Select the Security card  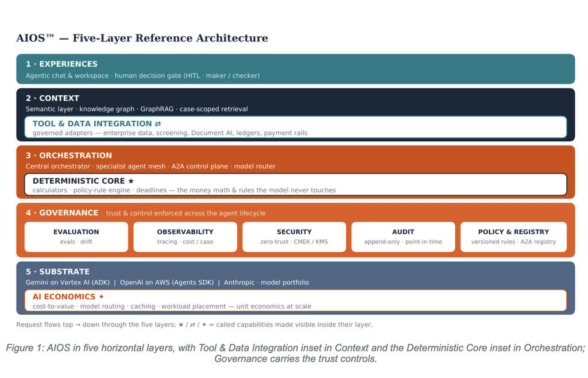point(295,237)
